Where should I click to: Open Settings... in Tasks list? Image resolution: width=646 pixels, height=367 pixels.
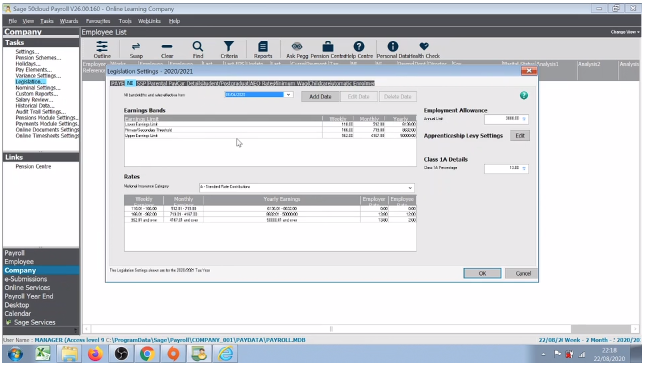tap(27, 52)
